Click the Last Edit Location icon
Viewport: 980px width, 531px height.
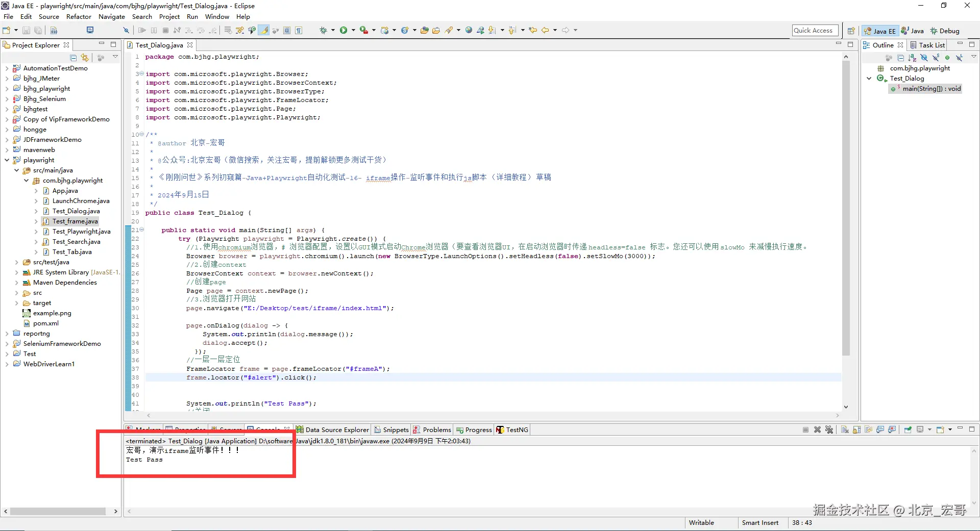click(533, 31)
